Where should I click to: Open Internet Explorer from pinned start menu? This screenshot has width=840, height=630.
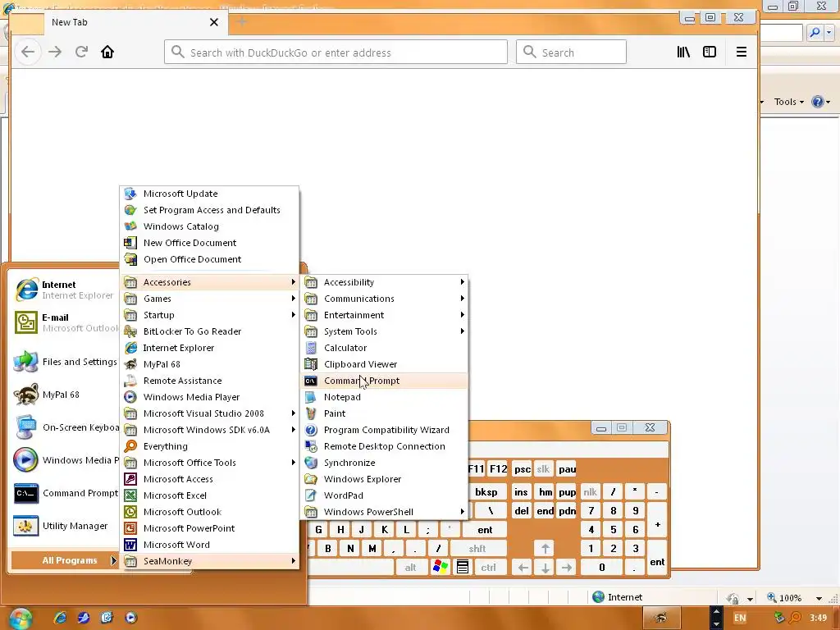(x=64, y=290)
